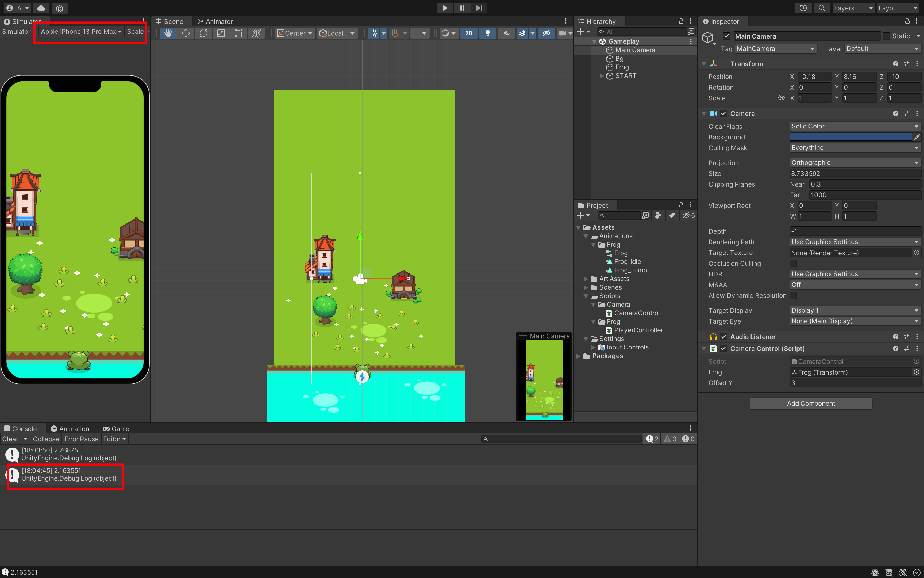Open the Clear Flags dropdown
The height and width of the screenshot is (578, 924).
[855, 126]
